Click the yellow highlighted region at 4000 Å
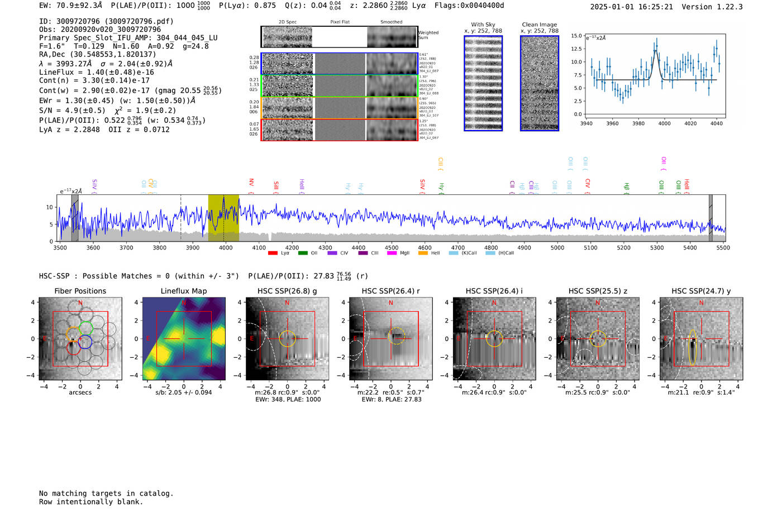The height and width of the screenshot is (532, 782). tap(223, 218)
